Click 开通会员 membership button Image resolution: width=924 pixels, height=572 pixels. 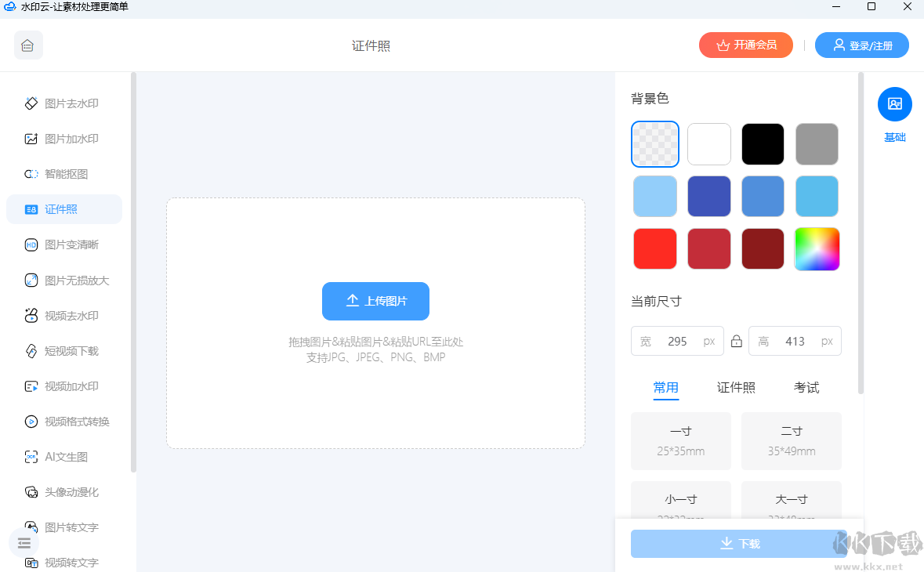point(745,45)
